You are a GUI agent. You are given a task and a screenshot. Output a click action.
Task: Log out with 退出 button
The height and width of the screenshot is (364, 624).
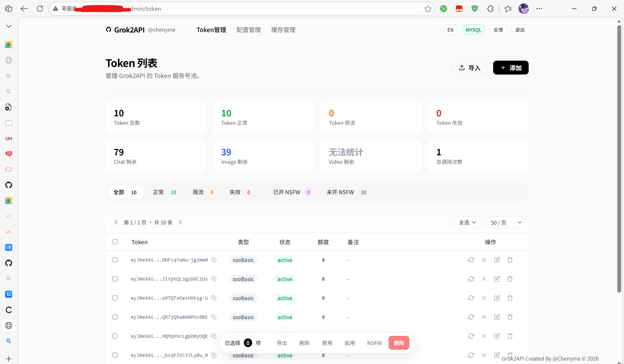pyautogui.click(x=520, y=30)
